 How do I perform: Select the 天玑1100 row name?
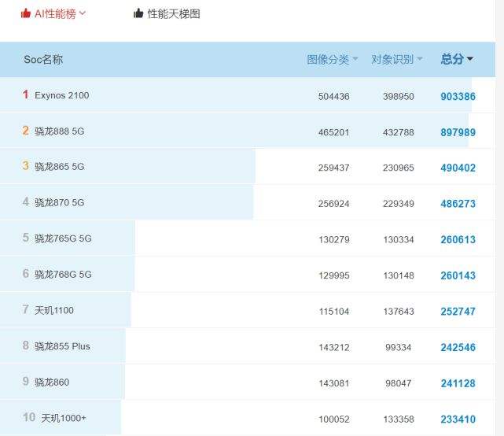[54, 310]
